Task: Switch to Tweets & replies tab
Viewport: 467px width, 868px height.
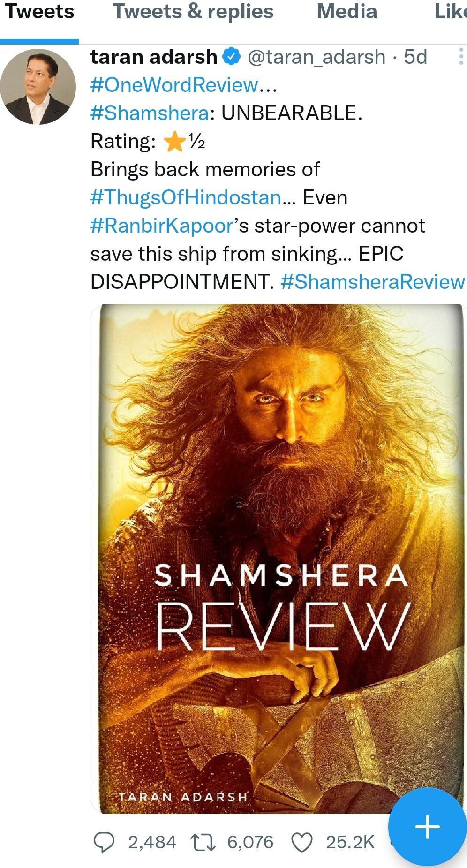Action: pyautogui.click(x=193, y=11)
